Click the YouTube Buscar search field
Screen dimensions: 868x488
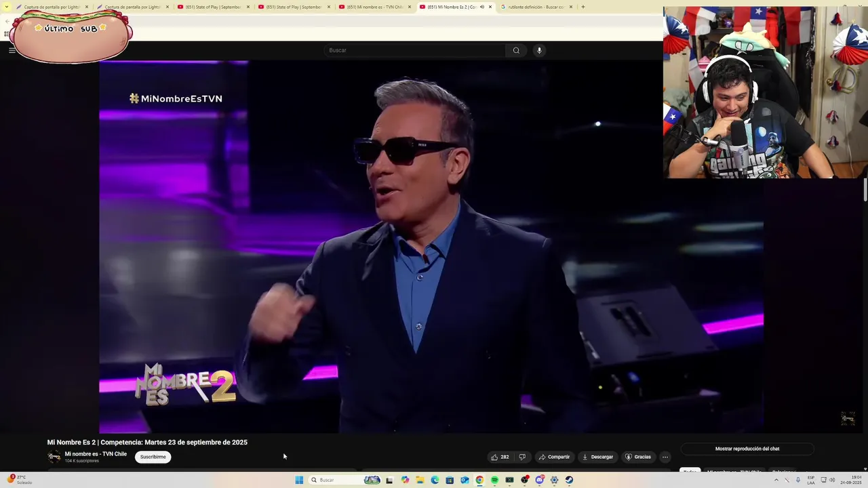[x=415, y=50]
